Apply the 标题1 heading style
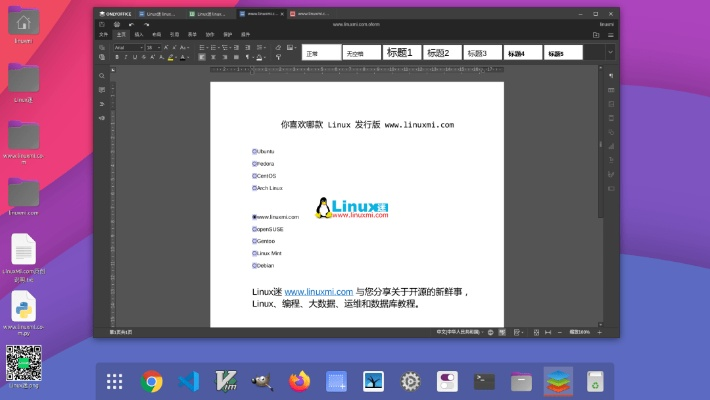Screen dimensions: 710x400 point(402,53)
